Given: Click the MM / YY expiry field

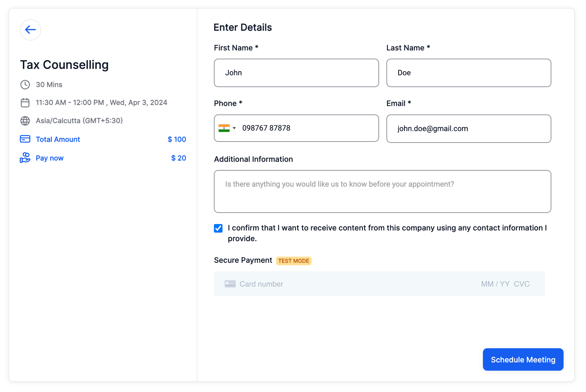Looking at the screenshot, I should click(x=495, y=284).
